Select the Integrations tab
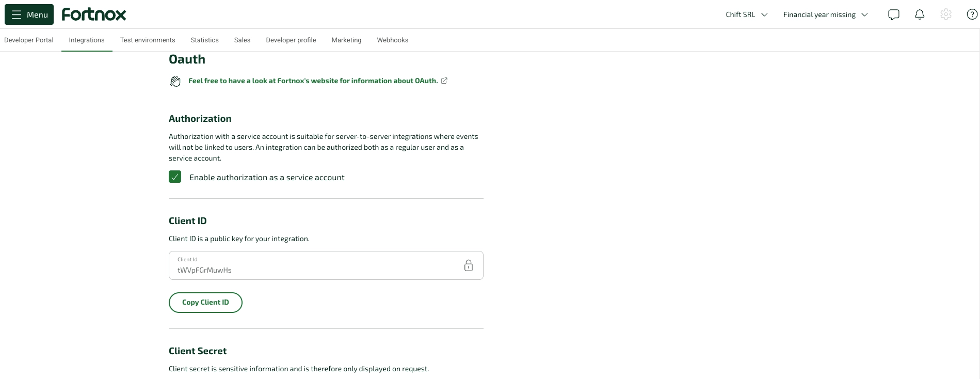This screenshot has width=980, height=379. (x=87, y=40)
